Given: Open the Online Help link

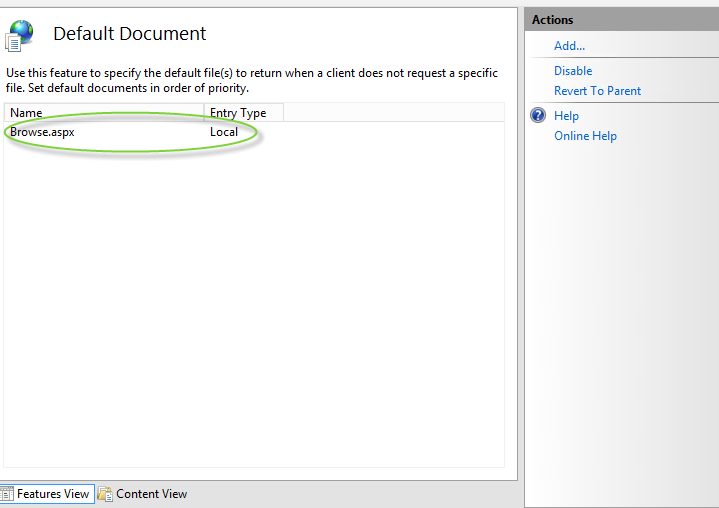Looking at the screenshot, I should (x=585, y=136).
